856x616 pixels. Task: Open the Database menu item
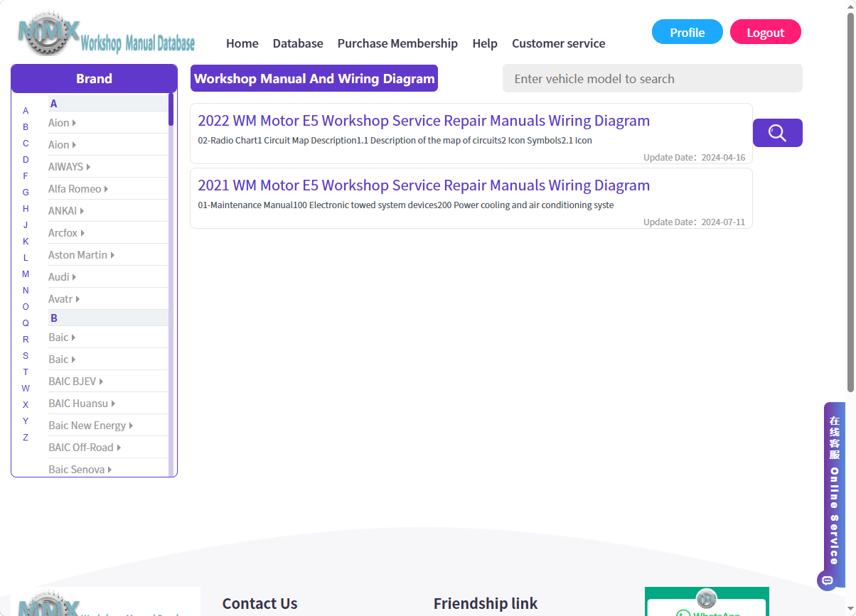[x=298, y=43]
